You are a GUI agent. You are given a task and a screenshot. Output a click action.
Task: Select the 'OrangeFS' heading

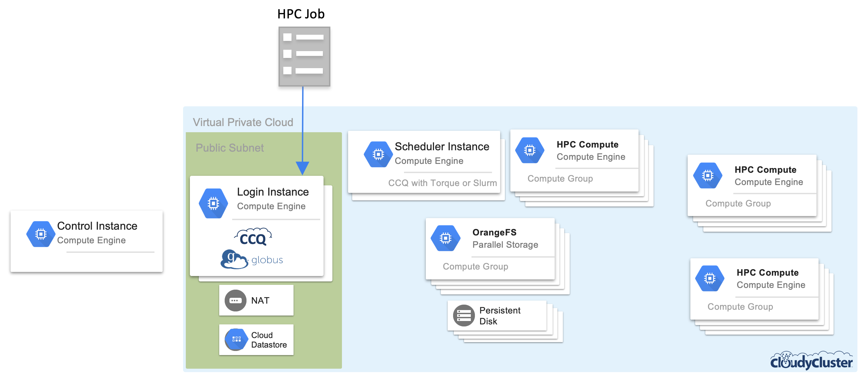[x=494, y=232]
